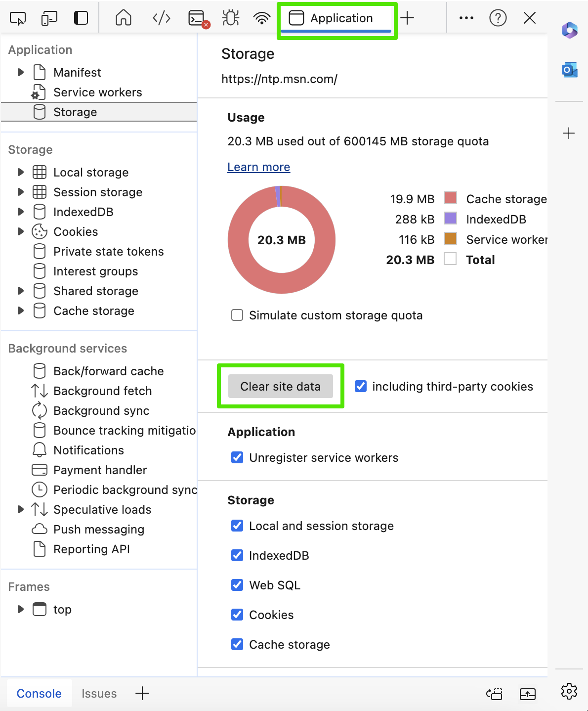Open the Network wifi icon panel
This screenshot has height=711, width=588.
262,18
